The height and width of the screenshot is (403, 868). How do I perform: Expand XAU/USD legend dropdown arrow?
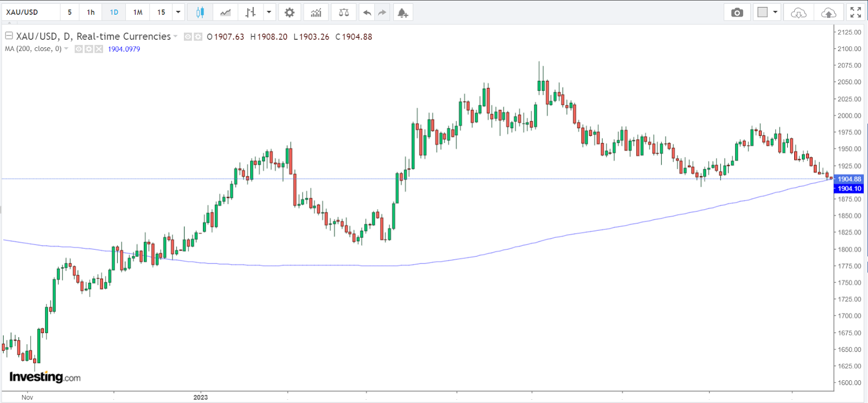[175, 37]
